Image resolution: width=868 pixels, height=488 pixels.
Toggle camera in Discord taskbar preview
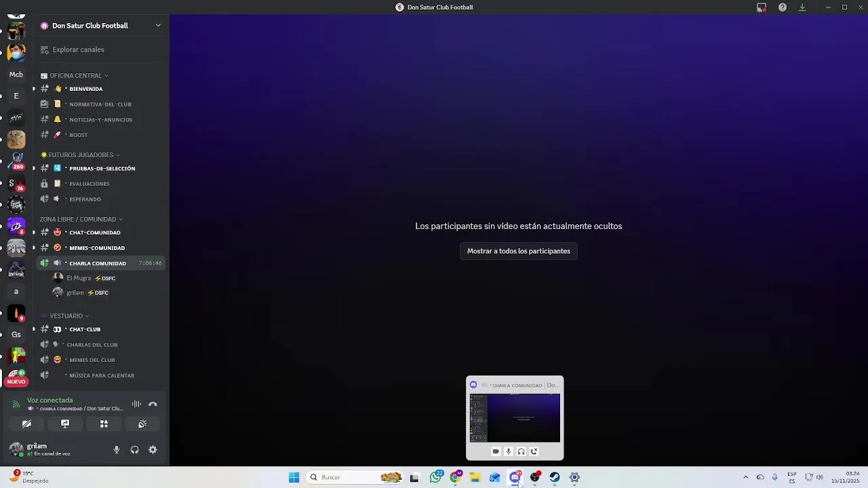[496, 451]
